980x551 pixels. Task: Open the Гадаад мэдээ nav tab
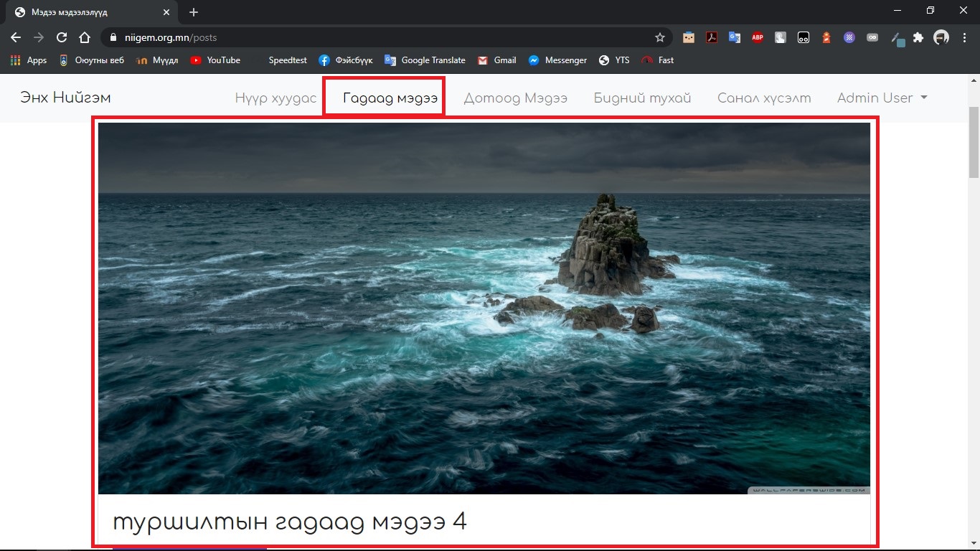[x=390, y=98]
